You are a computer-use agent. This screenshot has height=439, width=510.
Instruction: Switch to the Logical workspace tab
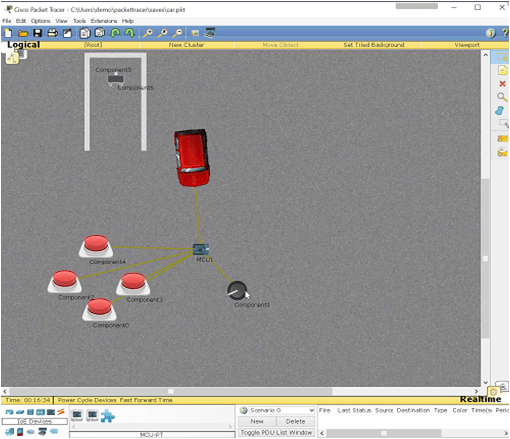click(24, 45)
